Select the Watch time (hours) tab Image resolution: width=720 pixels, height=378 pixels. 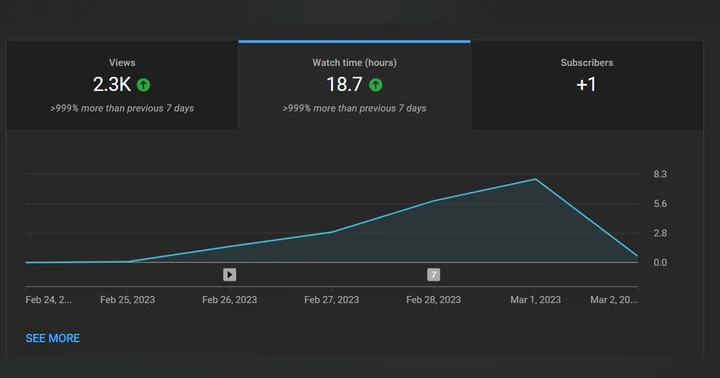(x=354, y=85)
